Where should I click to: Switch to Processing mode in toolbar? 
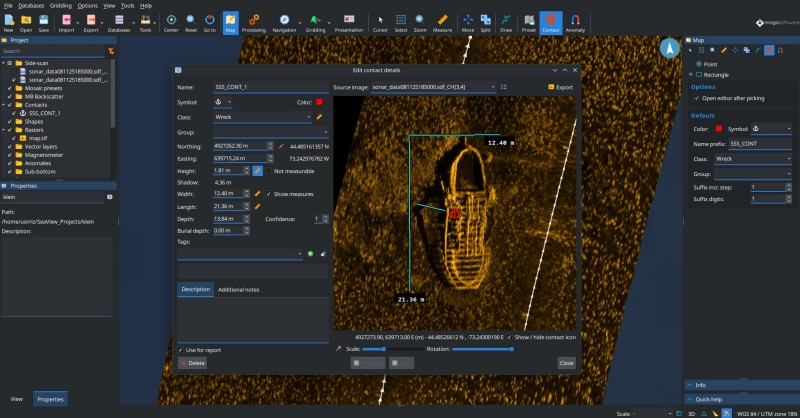click(x=254, y=23)
